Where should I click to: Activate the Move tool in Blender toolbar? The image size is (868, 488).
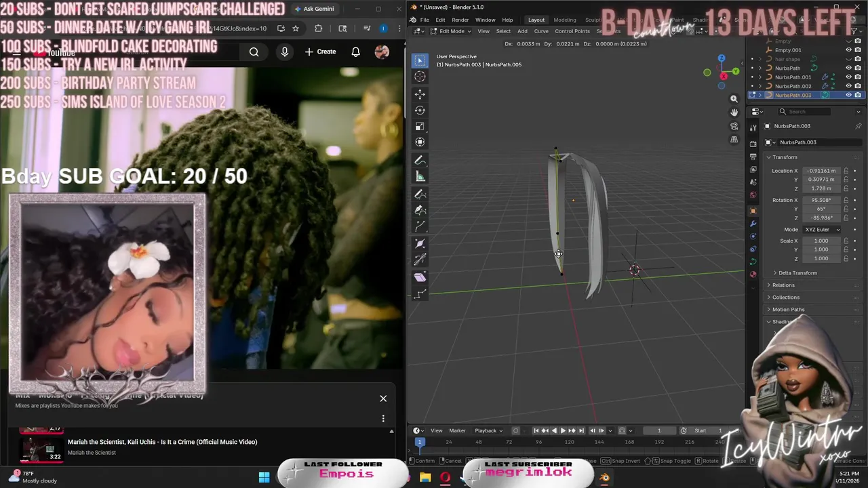420,94
